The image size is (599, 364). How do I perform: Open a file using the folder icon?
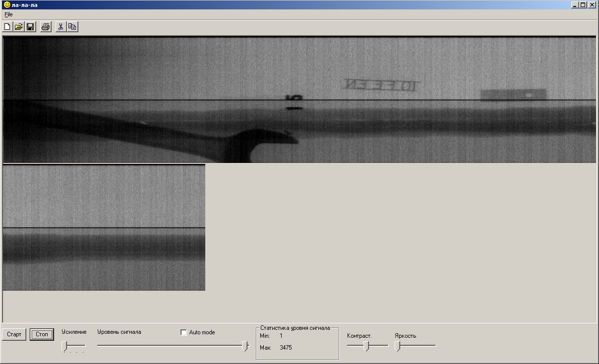19,27
